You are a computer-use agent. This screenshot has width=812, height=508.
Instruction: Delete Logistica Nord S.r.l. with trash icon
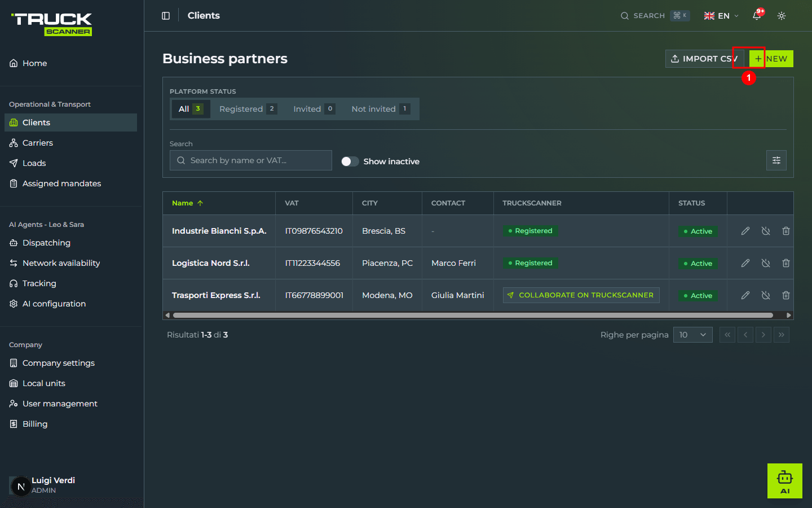786,263
